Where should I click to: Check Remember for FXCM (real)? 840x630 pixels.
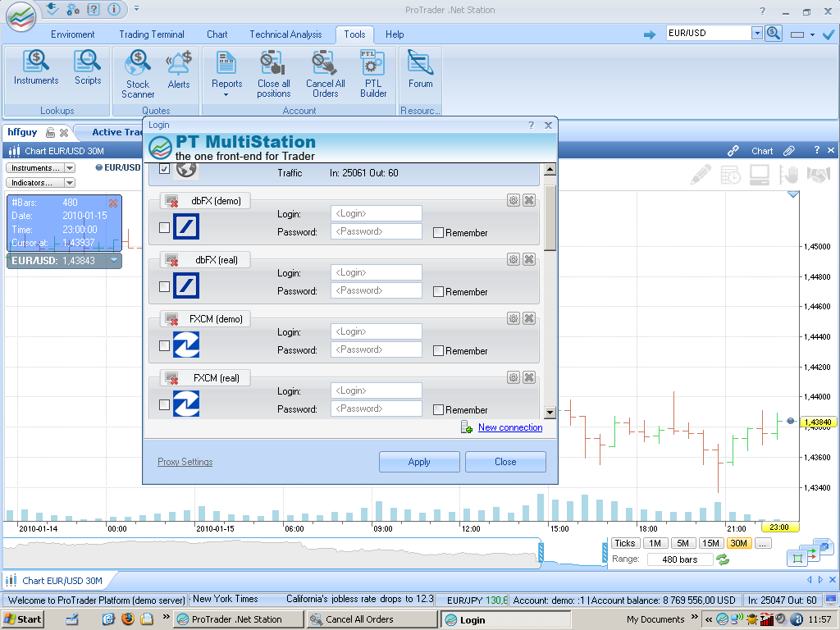[x=438, y=409]
